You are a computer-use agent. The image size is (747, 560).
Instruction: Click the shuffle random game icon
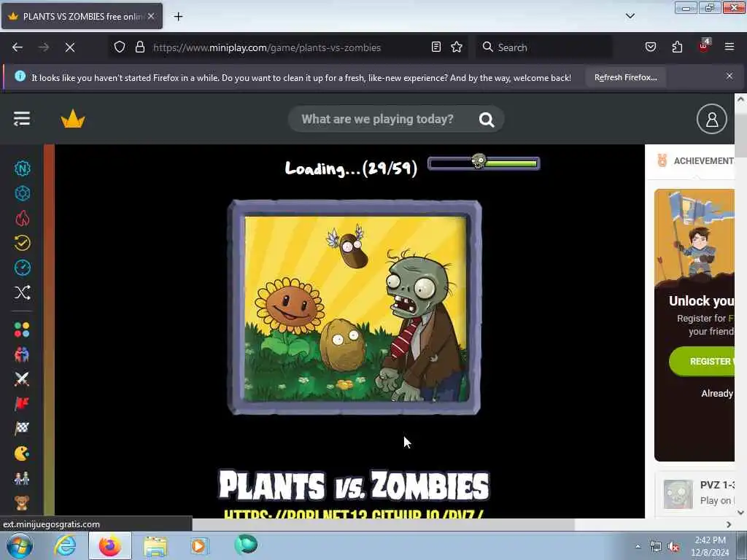(23, 292)
